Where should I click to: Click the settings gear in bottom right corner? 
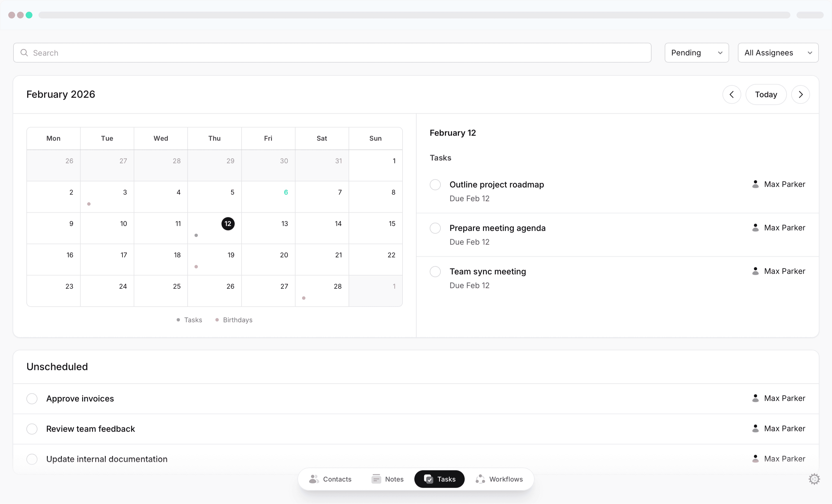pyautogui.click(x=814, y=479)
